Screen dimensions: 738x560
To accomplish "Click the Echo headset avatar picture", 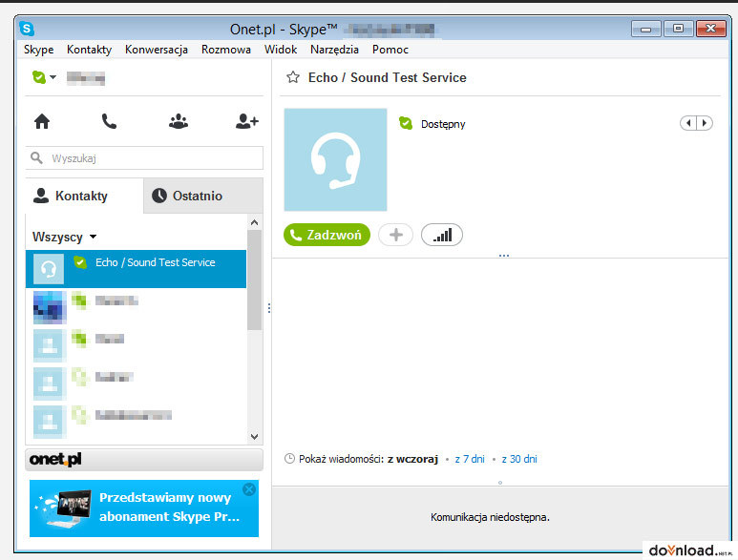I will (x=335, y=160).
